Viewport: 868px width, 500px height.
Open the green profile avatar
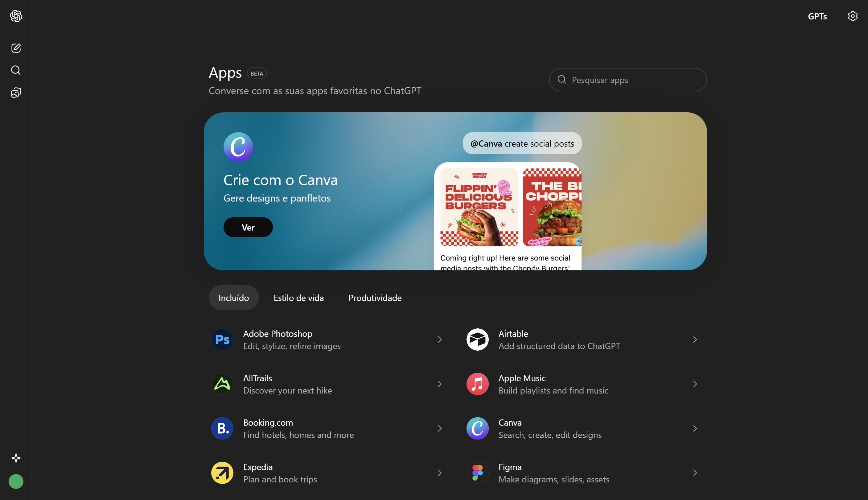[16, 481]
